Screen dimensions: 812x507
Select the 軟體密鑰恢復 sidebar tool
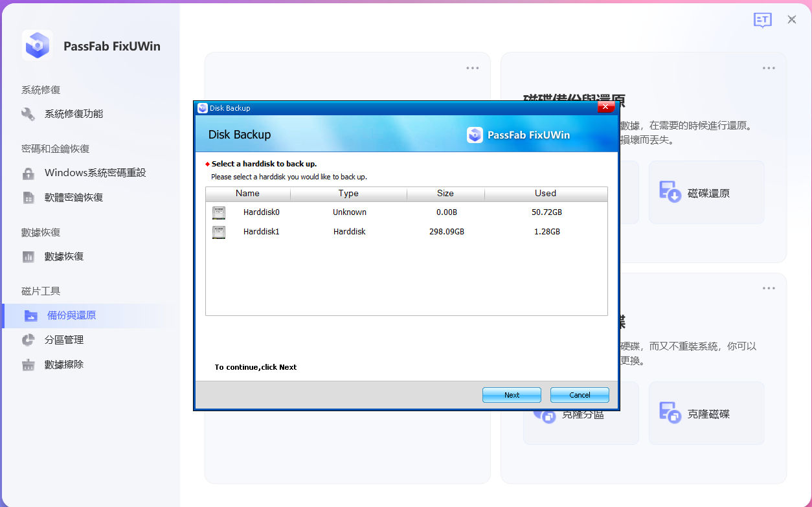click(x=71, y=197)
